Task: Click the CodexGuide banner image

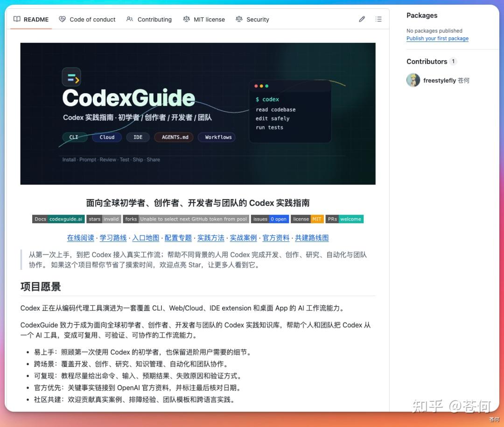Action: [198, 114]
